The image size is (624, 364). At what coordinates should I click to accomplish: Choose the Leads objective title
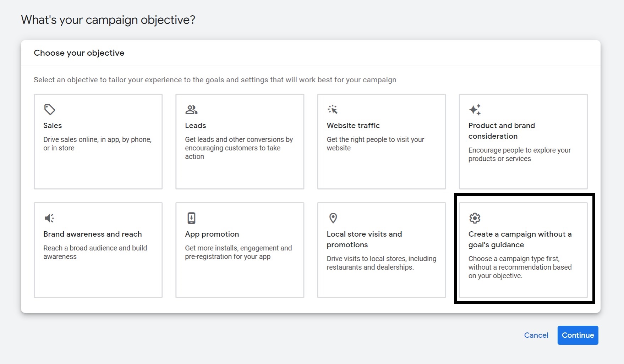tap(195, 126)
